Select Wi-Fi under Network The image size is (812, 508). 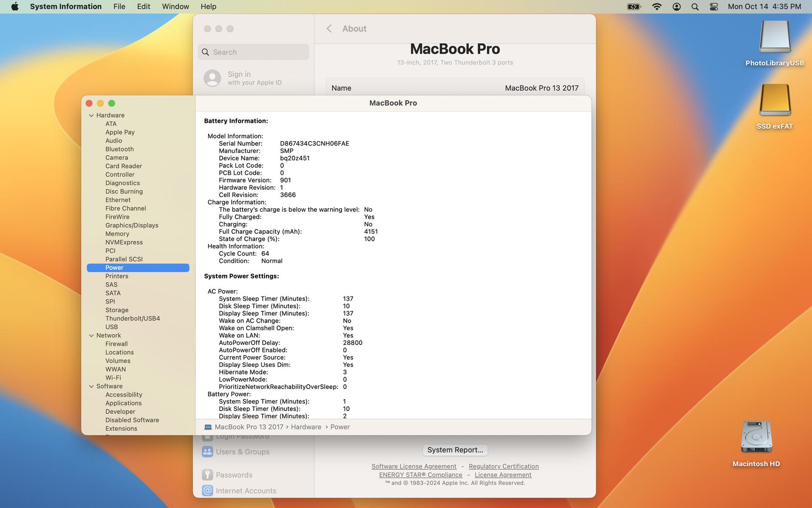click(113, 378)
